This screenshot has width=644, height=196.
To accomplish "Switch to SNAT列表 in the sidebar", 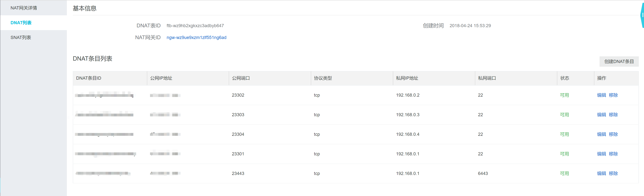I will point(21,37).
